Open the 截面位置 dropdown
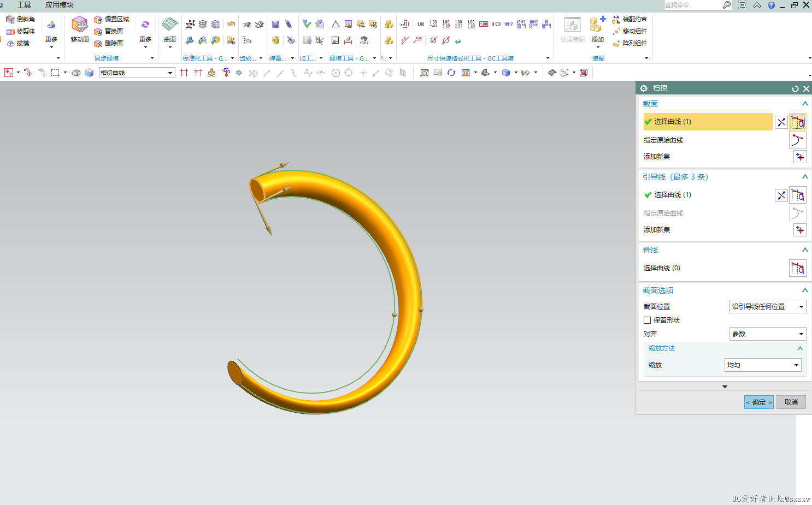 (x=768, y=307)
